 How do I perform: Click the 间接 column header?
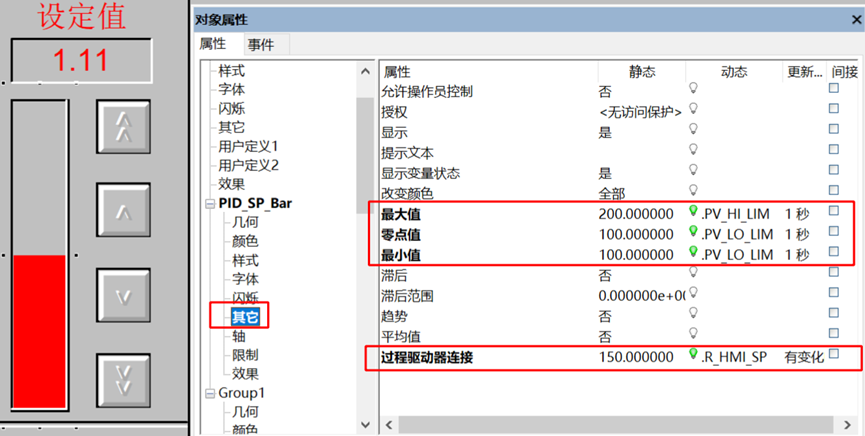[x=844, y=72]
